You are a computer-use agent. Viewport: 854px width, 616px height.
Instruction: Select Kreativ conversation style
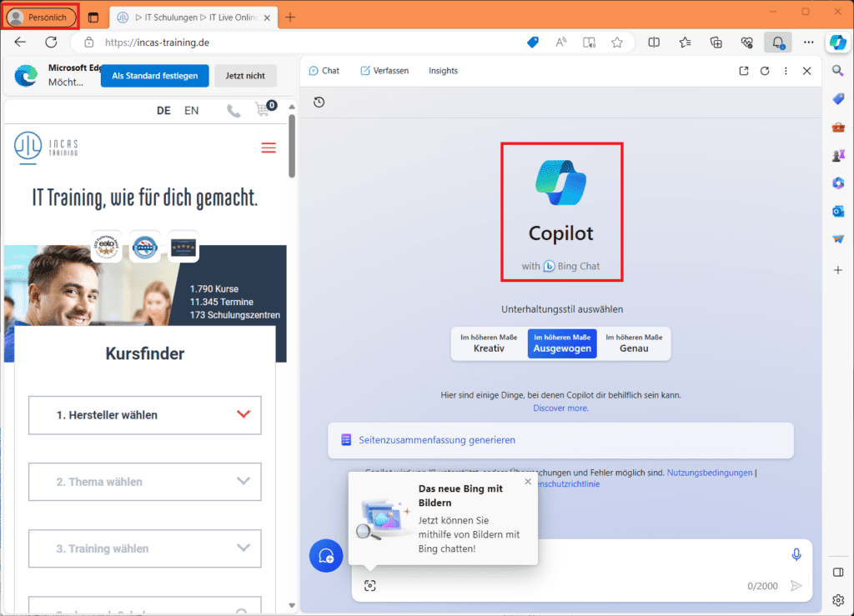click(x=489, y=343)
